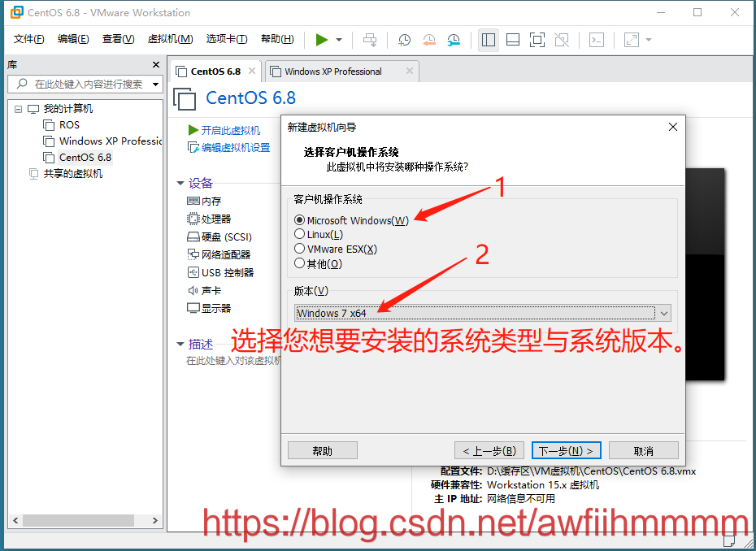756x551 pixels.
Task: Select the 其他(O) radio button
Action: (299, 263)
